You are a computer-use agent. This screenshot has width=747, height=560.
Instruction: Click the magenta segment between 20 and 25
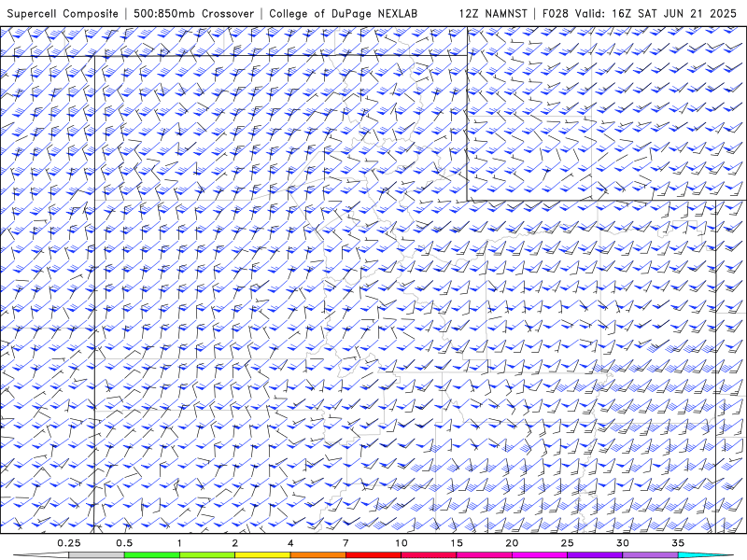coord(540,555)
